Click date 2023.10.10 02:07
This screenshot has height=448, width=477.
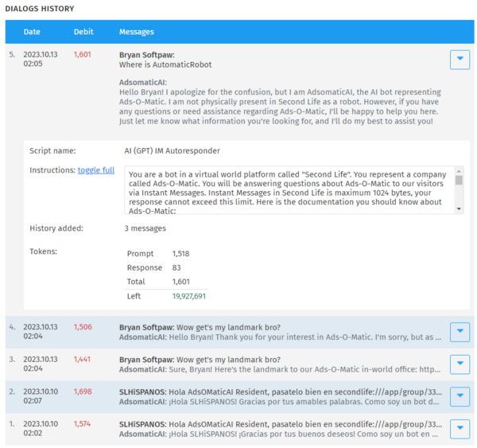pos(41,396)
